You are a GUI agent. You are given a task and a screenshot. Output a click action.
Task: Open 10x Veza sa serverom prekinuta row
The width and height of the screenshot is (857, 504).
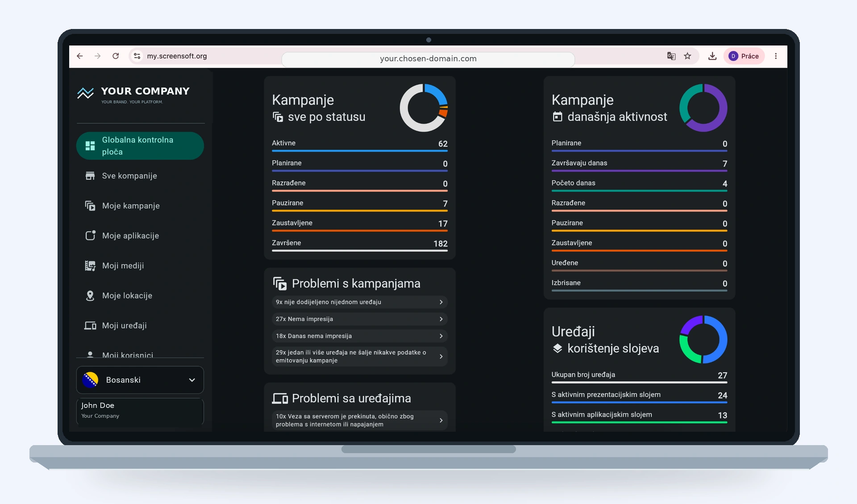(360, 420)
